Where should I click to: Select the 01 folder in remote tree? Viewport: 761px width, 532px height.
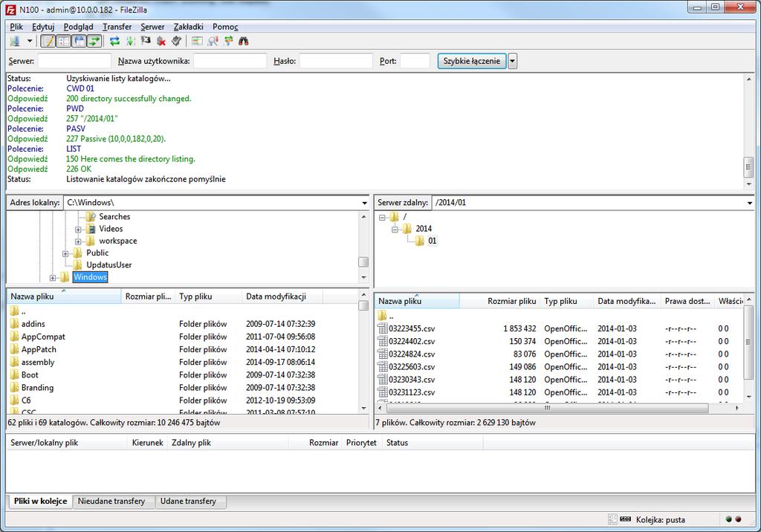pyautogui.click(x=432, y=241)
